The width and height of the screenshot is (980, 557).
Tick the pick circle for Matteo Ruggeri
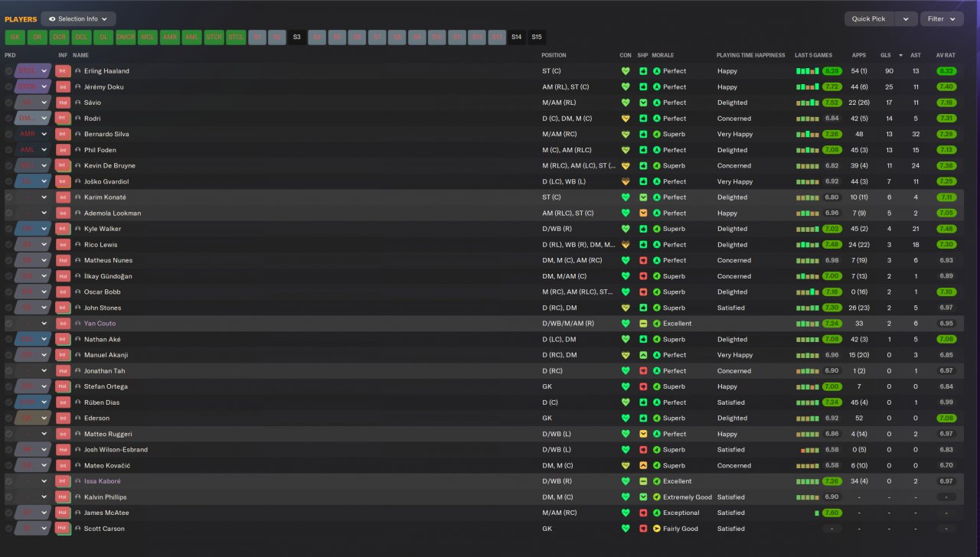pyautogui.click(x=9, y=434)
